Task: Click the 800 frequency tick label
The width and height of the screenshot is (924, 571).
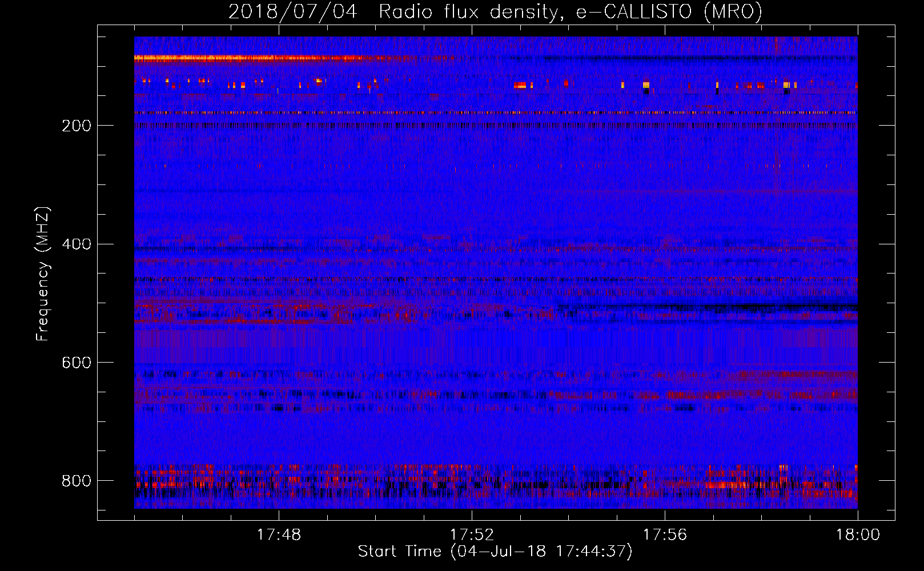Action: click(x=77, y=481)
